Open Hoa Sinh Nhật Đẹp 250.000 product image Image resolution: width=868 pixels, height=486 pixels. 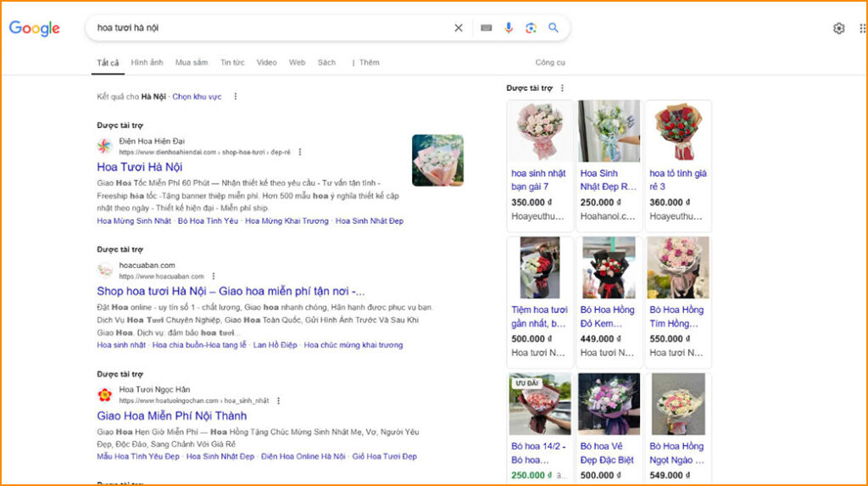(x=609, y=131)
